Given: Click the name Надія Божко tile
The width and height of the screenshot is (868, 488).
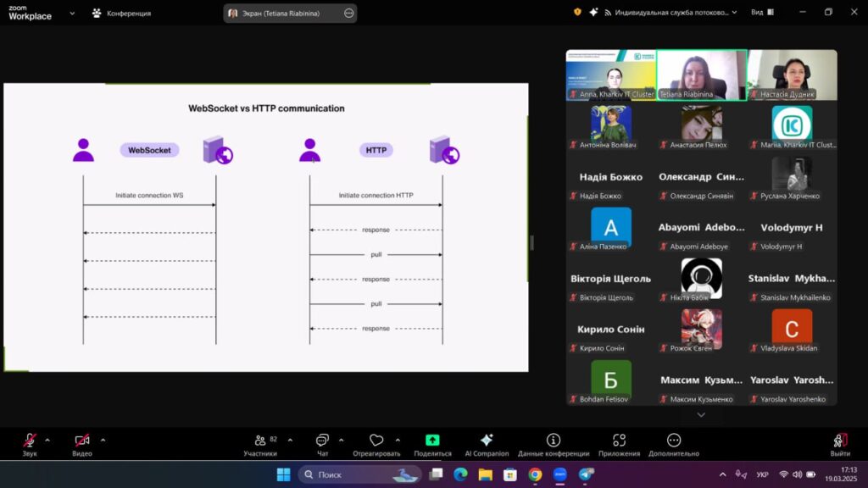Looking at the screenshot, I should (610, 177).
